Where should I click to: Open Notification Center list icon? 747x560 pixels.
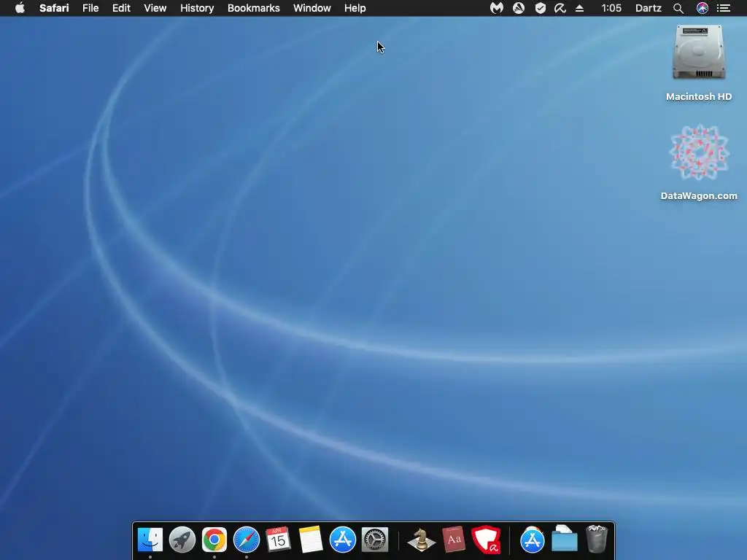[724, 8]
